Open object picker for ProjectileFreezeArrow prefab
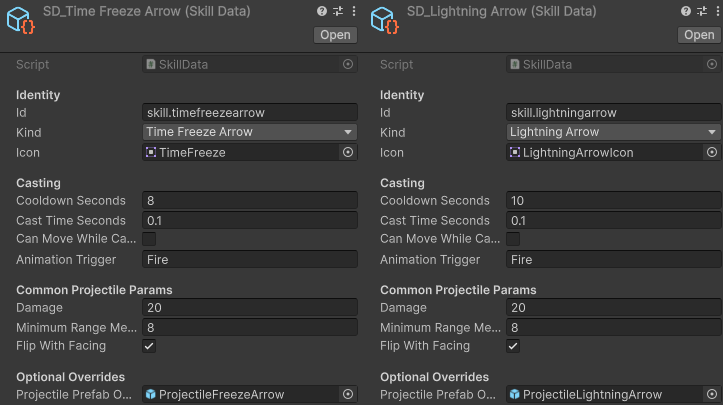This screenshot has height=405, width=723. tap(348, 395)
